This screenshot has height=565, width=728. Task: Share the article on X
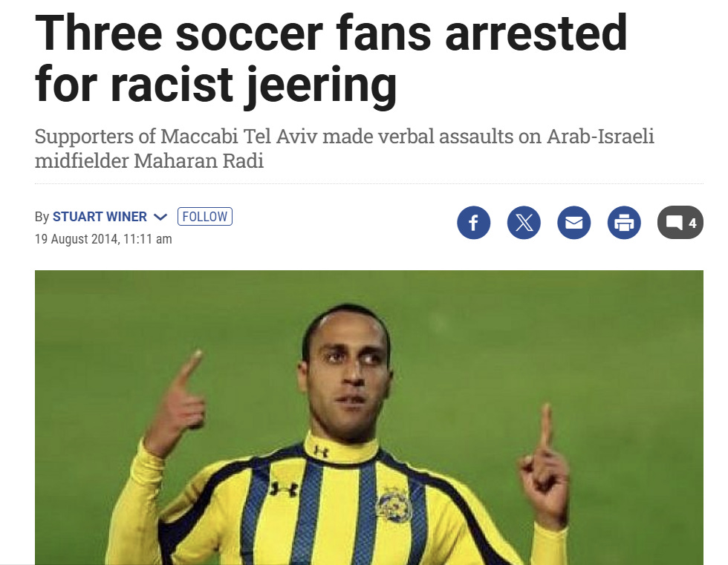point(524,223)
